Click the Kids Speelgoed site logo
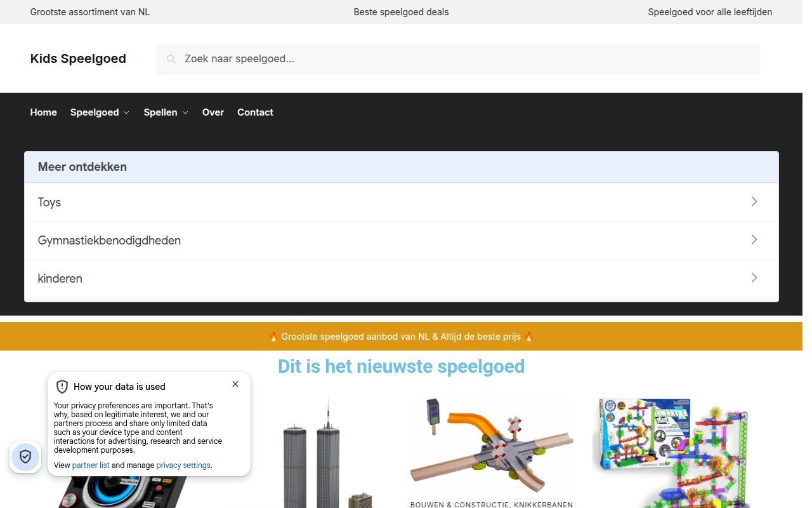This screenshot has width=812, height=508. (78, 59)
